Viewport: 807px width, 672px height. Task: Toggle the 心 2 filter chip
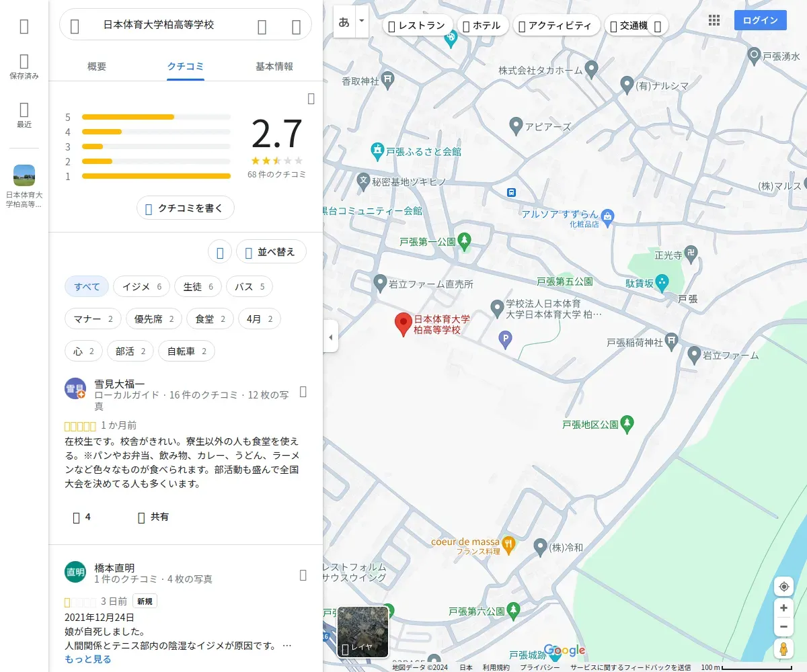tap(83, 351)
